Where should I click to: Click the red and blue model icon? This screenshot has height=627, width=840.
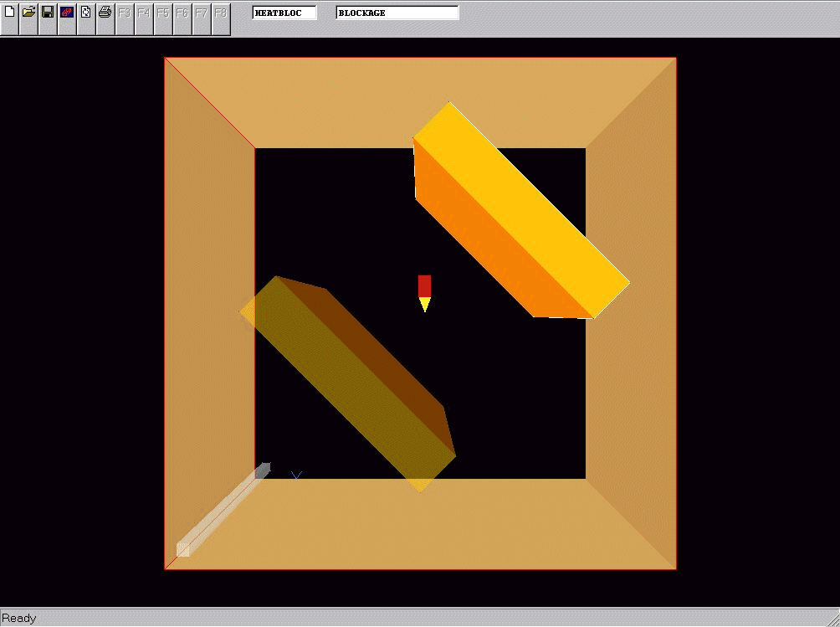click(67, 13)
